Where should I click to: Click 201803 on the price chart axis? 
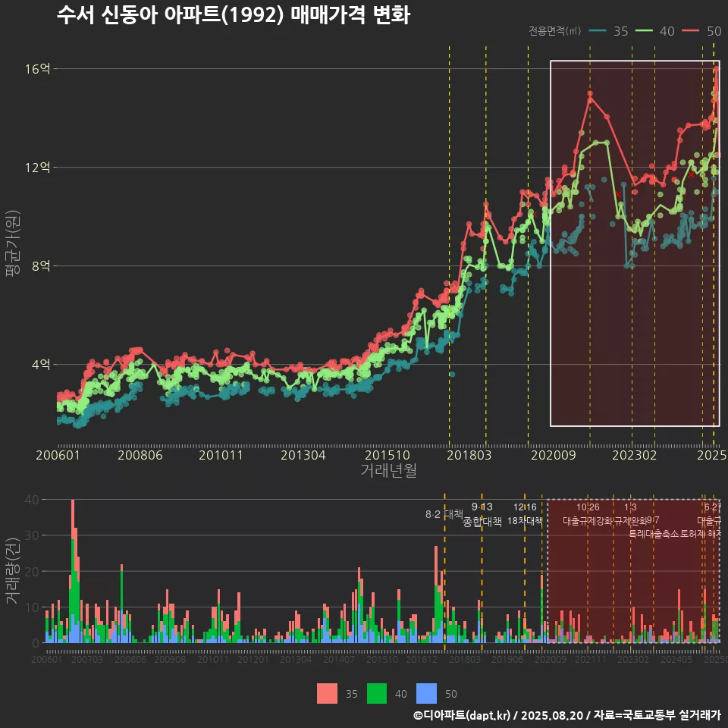coord(469,454)
